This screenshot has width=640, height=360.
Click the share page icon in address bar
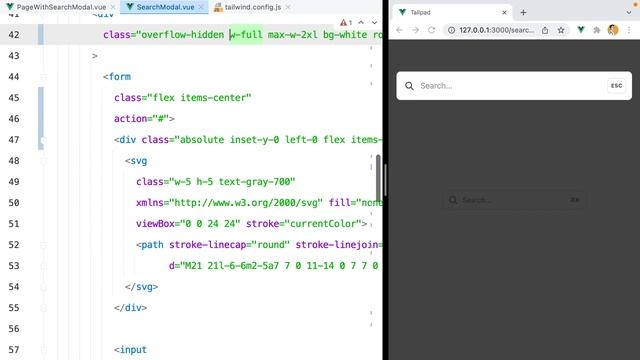point(545,30)
